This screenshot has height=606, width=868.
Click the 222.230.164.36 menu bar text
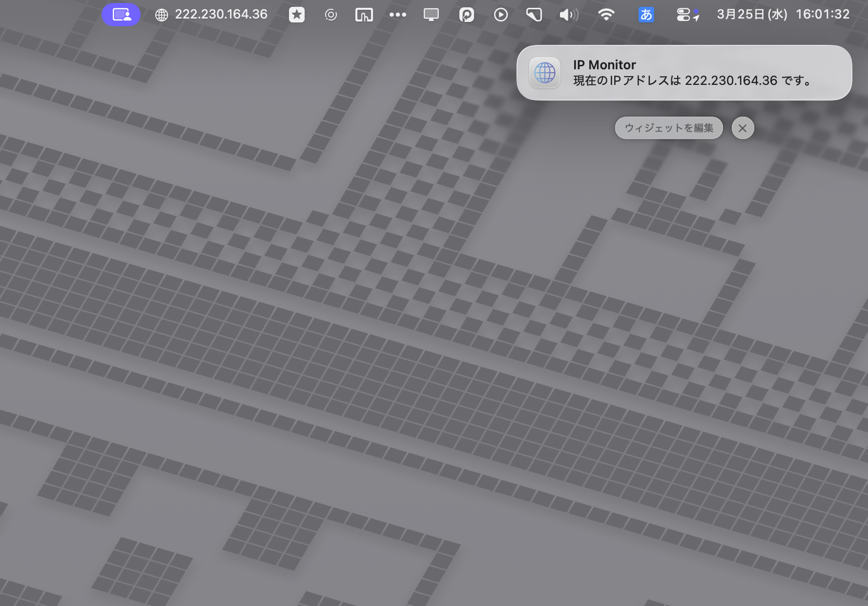pos(221,15)
